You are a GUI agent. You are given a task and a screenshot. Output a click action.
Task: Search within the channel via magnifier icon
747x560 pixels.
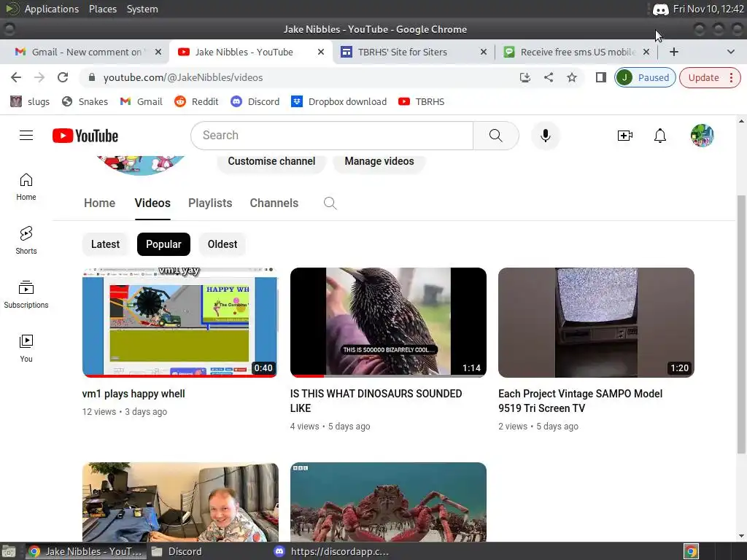[330, 203]
